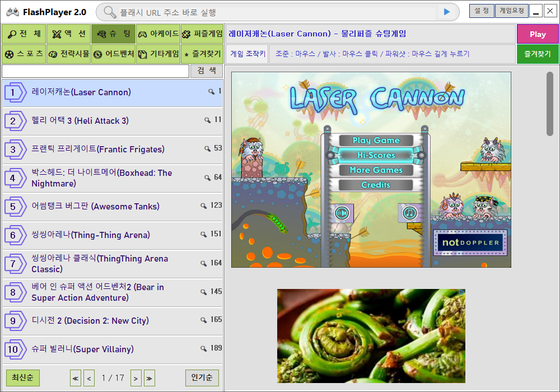Toggle game sound effects speaker icon
Viewport: 560px width, 392px height.
[342, 213]
